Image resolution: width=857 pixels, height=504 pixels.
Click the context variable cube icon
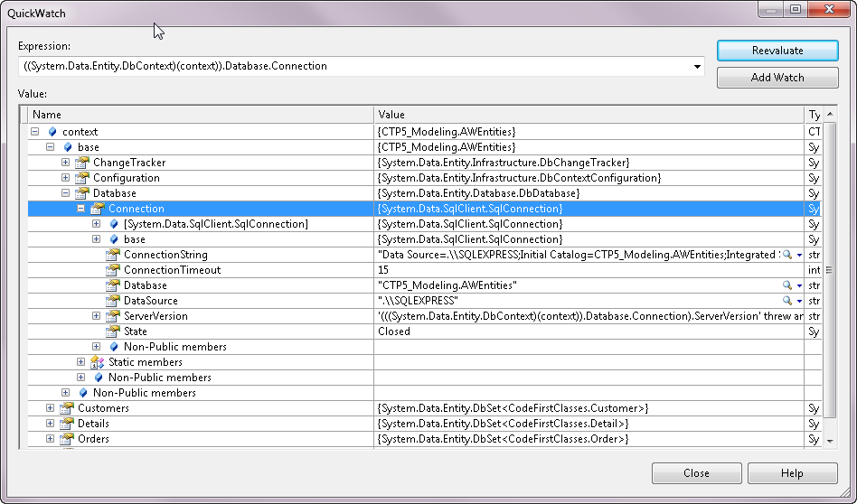pyautogui.click(x=52, y=132)
